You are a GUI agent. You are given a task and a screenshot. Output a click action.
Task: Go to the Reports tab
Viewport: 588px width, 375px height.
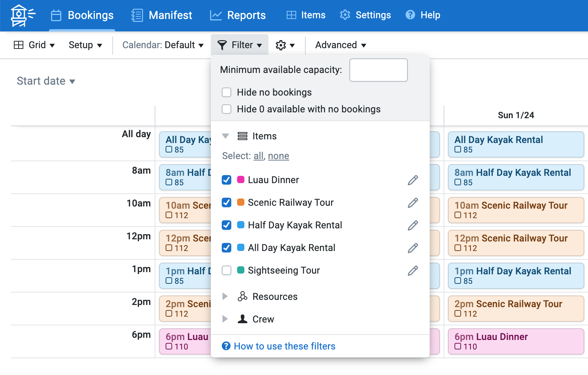tap(238, 15)
